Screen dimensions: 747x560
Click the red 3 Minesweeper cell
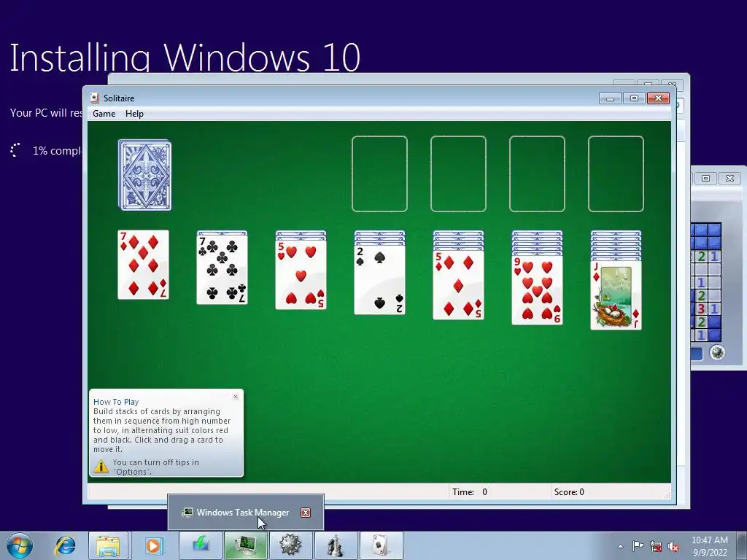click(x=701, y=308)
